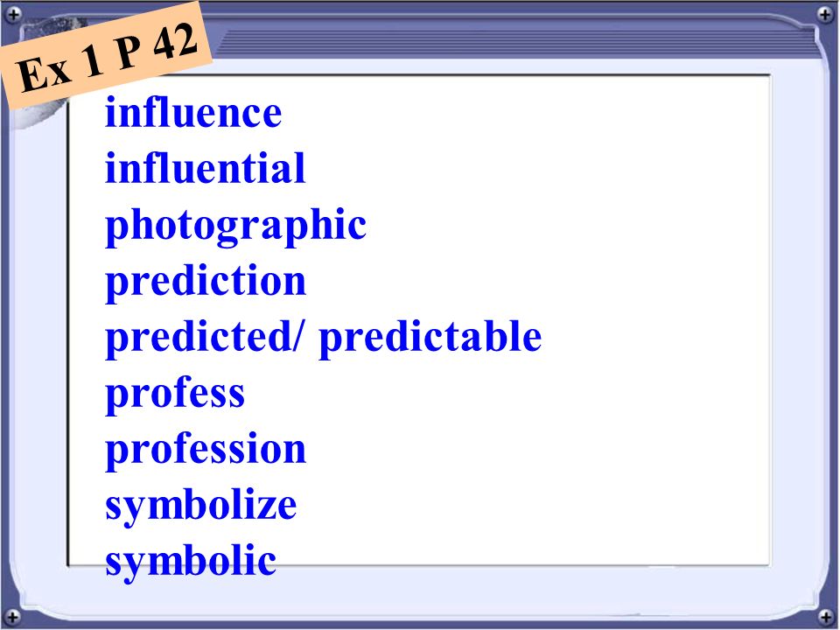Select the word predicted
840x630 pixels.
pyautogui.click(x=199, y=338)
